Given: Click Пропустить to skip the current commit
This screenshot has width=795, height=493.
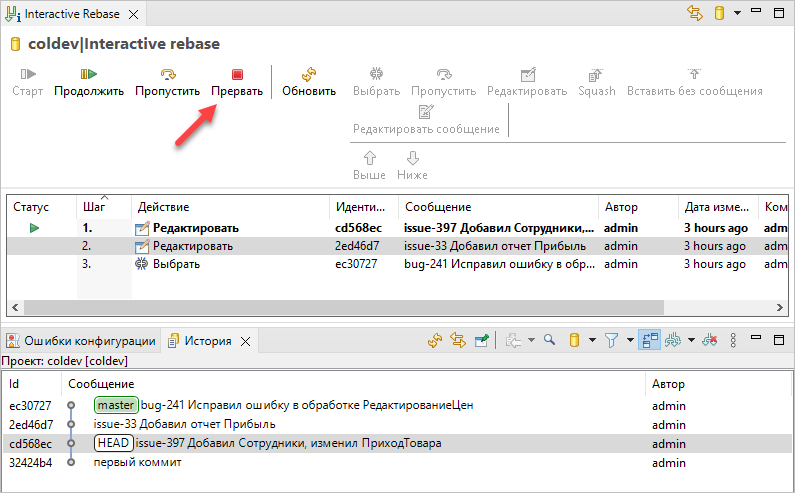Looking at the screenshot, I should 168,81.
